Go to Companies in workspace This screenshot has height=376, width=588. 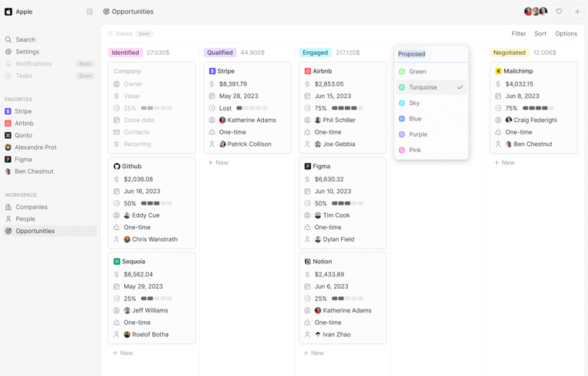49,207
